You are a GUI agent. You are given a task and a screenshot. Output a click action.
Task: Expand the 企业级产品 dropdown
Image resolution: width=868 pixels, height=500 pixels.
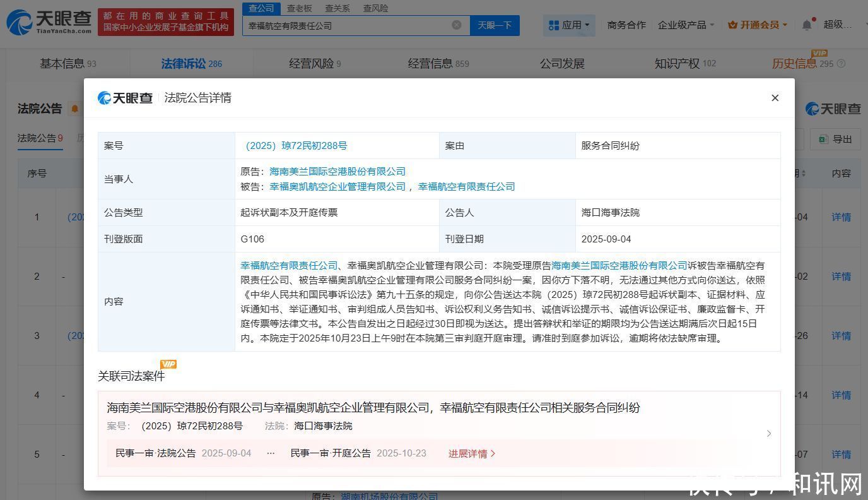686,25
